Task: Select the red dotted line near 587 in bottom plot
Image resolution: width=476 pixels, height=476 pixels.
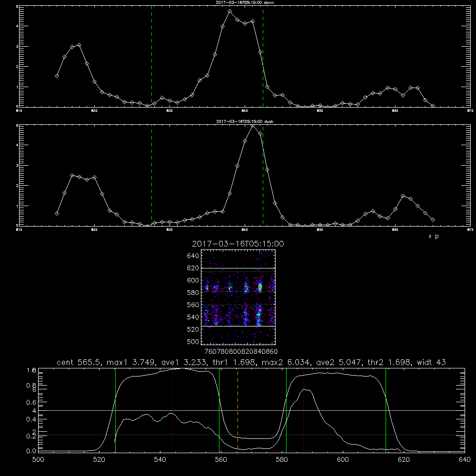Action: pyautogui.click(x=303, y=410)
